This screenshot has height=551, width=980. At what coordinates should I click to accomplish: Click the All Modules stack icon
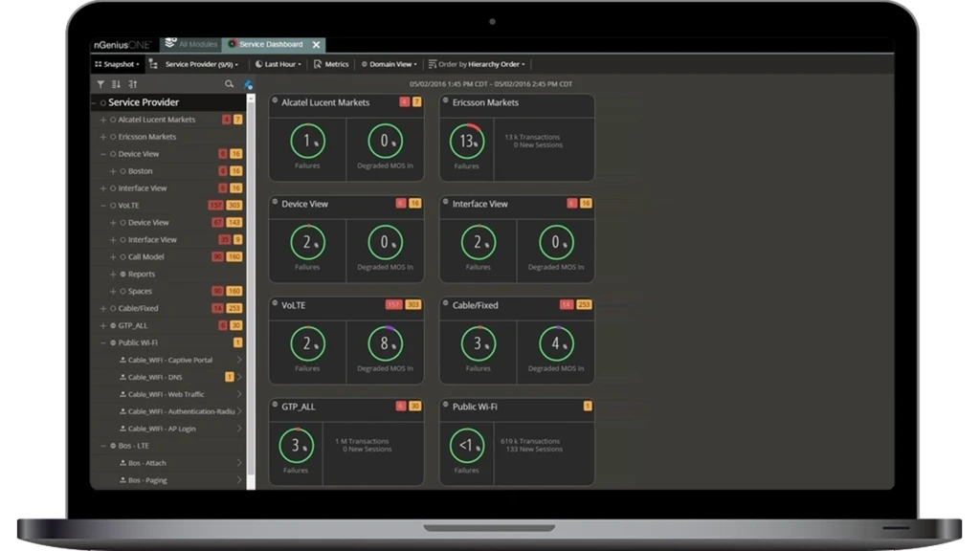click(x=170, y=44)
